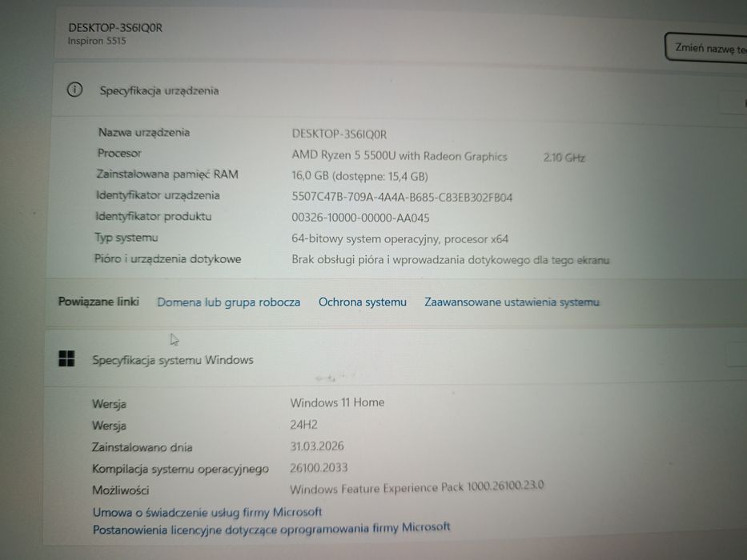Select the Windows 11 Home edition value
This screenshot has width=747, height=560.
(x=337, y=402)
